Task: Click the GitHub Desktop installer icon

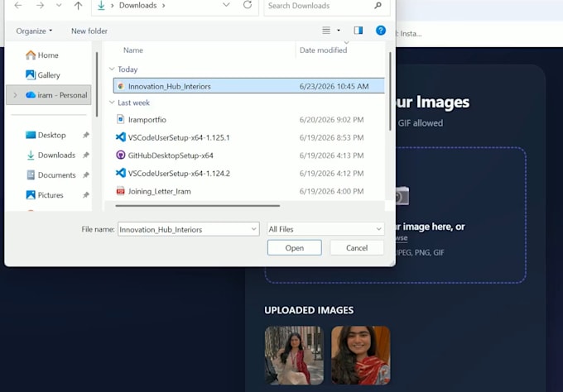Action: 121,155
